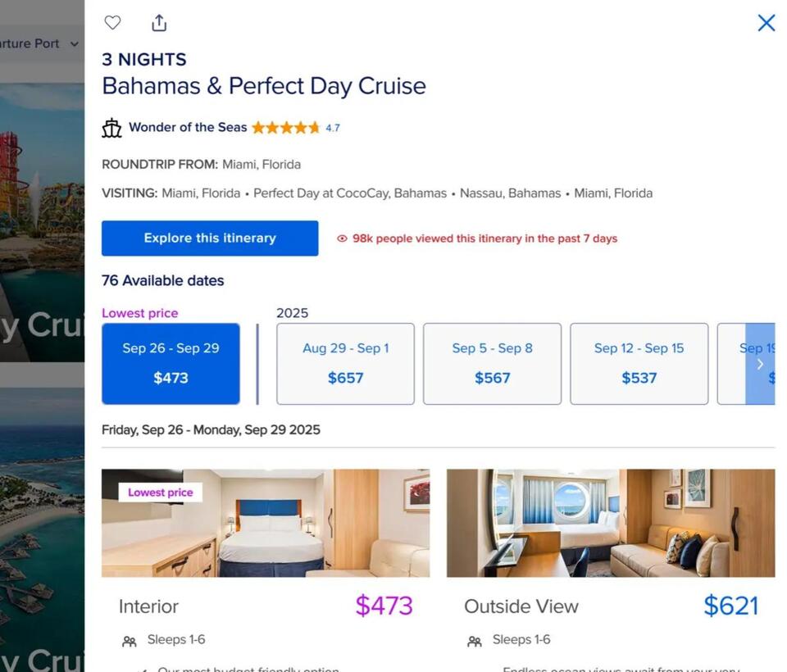Click the Sleeps 1-6 people icon under Outside View
This screenshot has width=787, height=672.
click(x=474, y=640)
